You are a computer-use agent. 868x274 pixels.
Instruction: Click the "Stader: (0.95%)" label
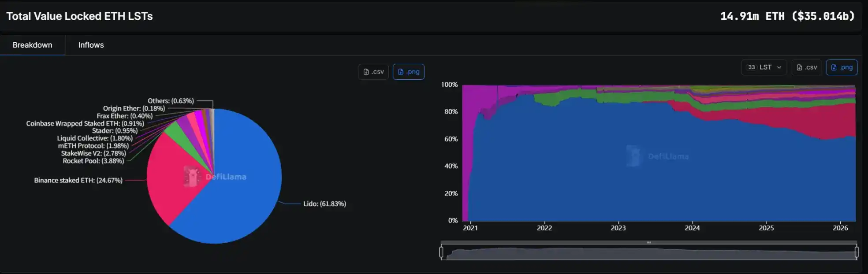[115, 131]
